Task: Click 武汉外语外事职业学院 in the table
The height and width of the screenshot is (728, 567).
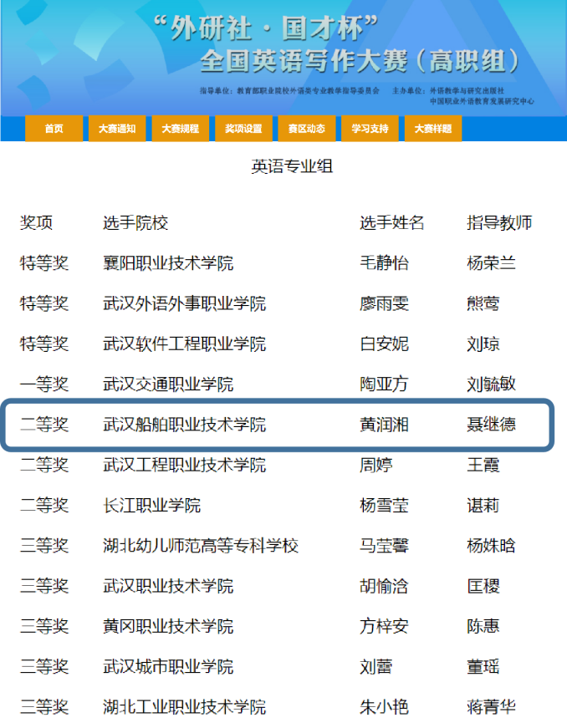Action: point(184,303)
